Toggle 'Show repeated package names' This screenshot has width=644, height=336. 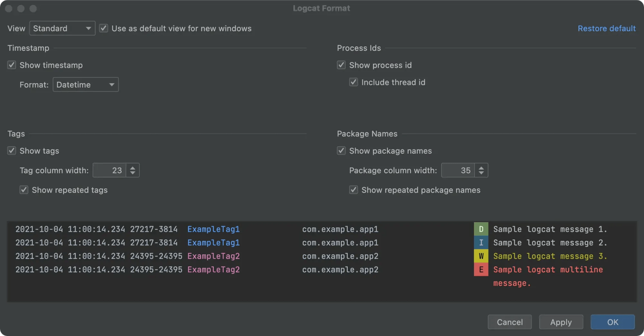click(353, 190)
